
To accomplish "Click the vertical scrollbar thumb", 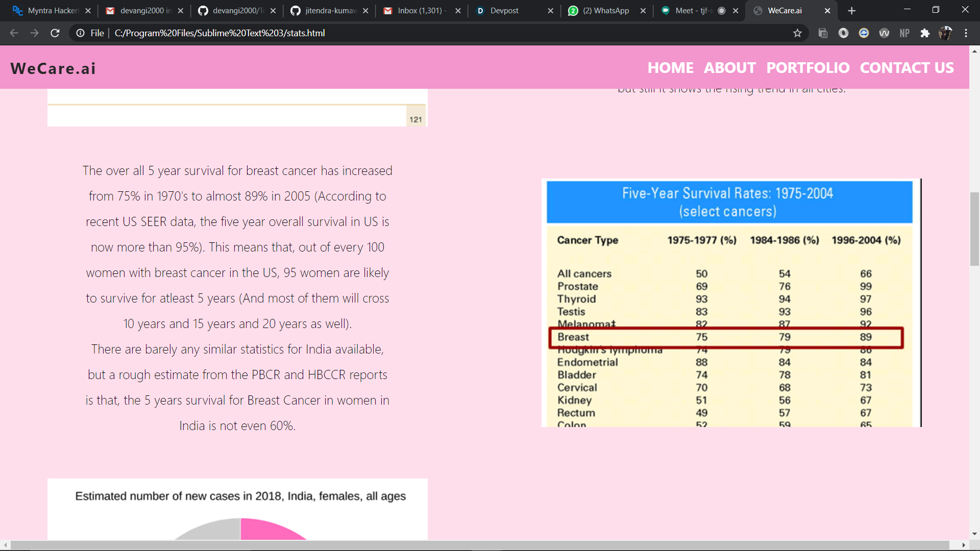I will 974,229.
